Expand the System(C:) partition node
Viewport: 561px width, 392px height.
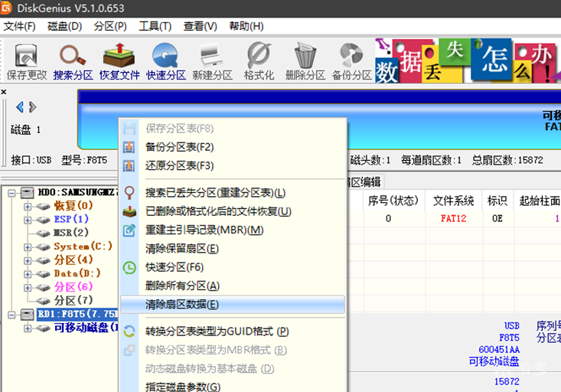[x=28, y=247]
